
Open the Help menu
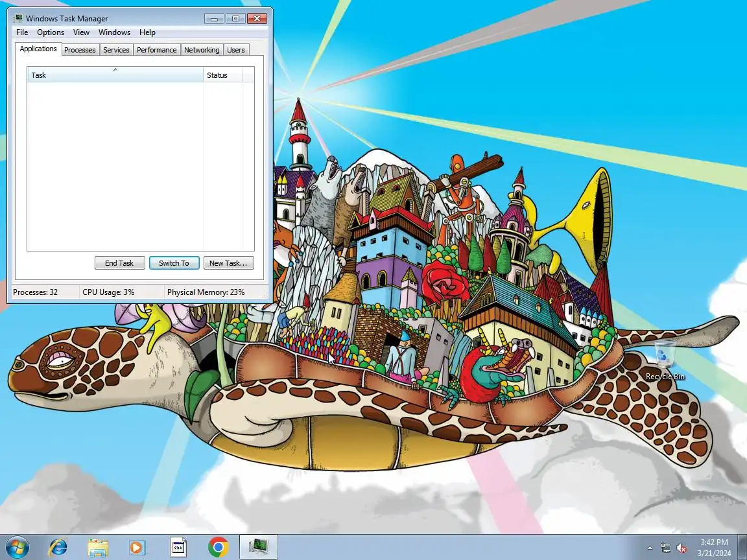click(147, 32)
